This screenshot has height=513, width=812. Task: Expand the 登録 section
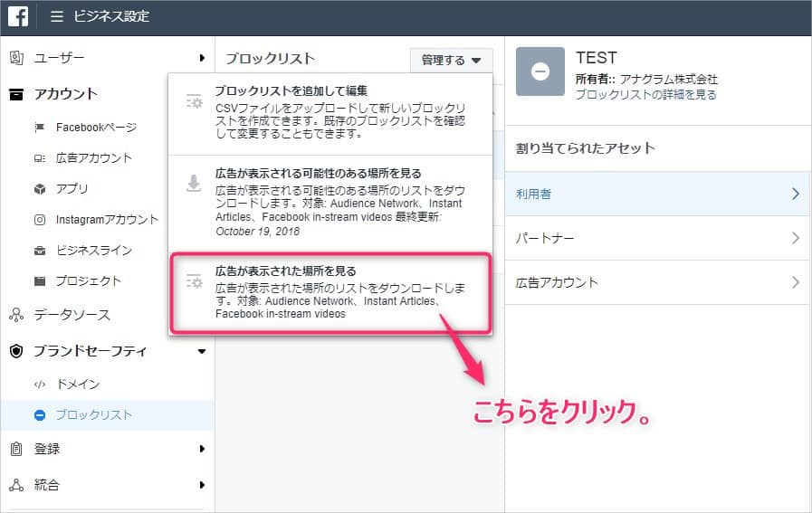pos(107,449)
